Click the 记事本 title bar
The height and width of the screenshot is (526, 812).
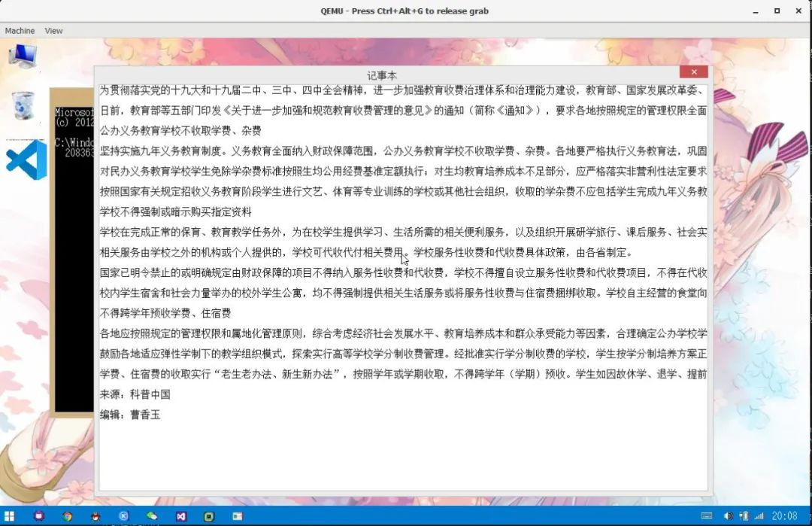click(x=382, y=75)
